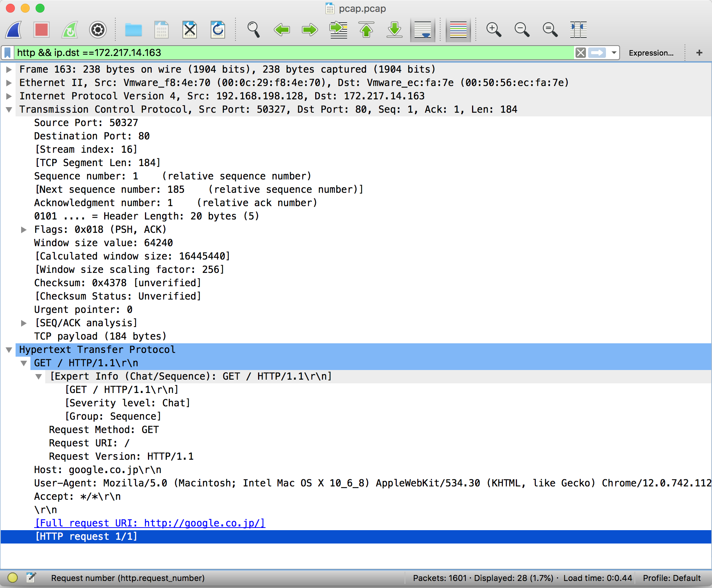Toggle the display filter bookmark
This screenshot has height=588, width=712.
click(7, 52)
